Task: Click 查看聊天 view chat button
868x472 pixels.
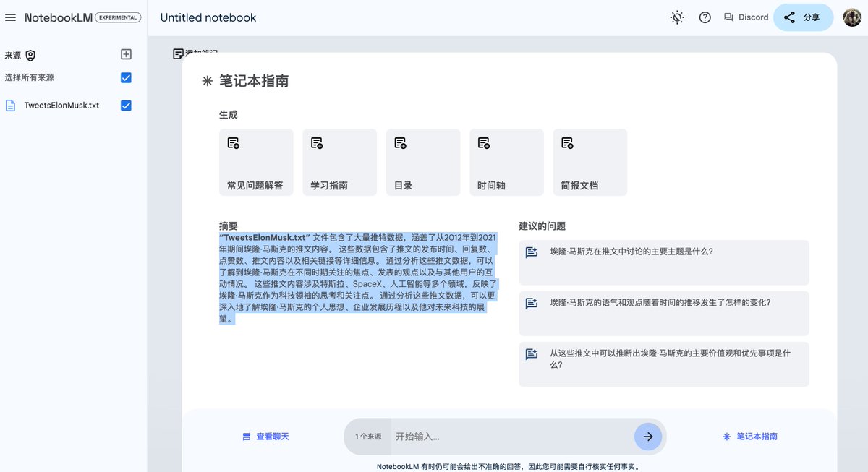Action: (x=265, y=437)
